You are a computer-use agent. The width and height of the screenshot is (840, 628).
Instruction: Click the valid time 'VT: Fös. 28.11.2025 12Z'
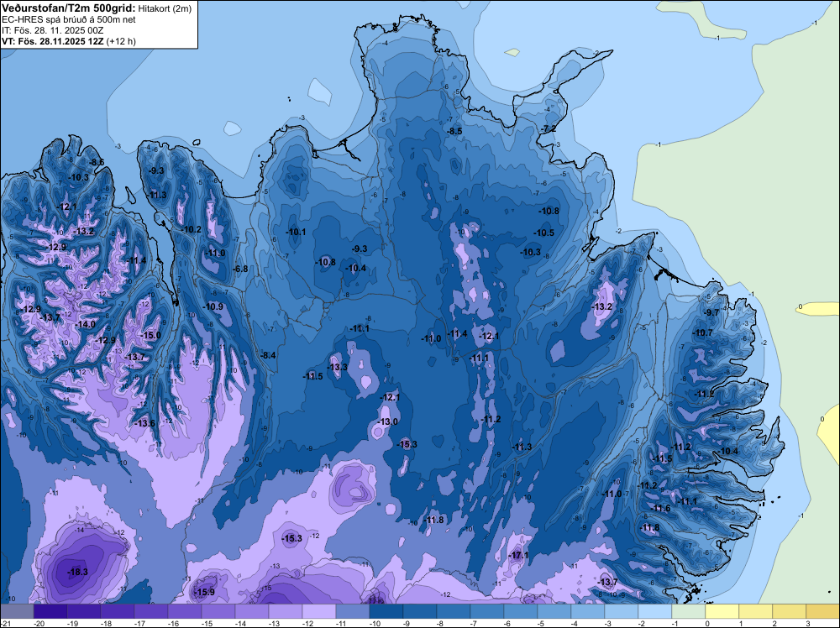coord(53,41)
